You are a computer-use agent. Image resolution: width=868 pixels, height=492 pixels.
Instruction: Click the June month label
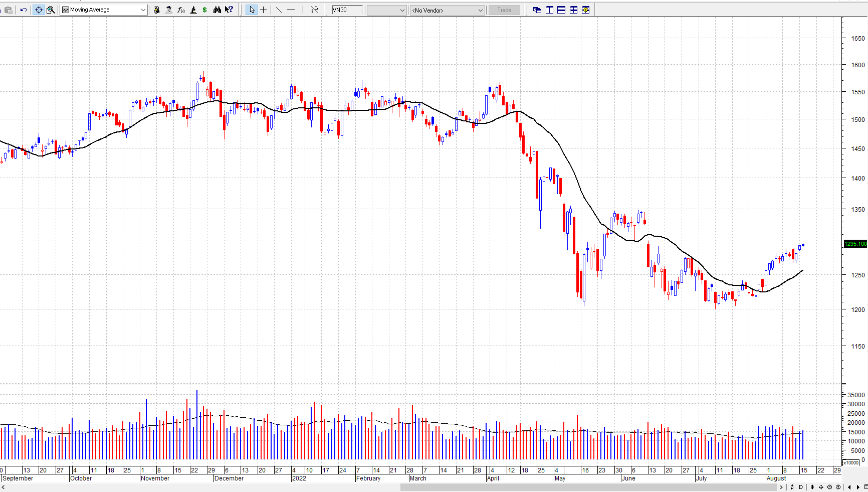pos(628,478)
